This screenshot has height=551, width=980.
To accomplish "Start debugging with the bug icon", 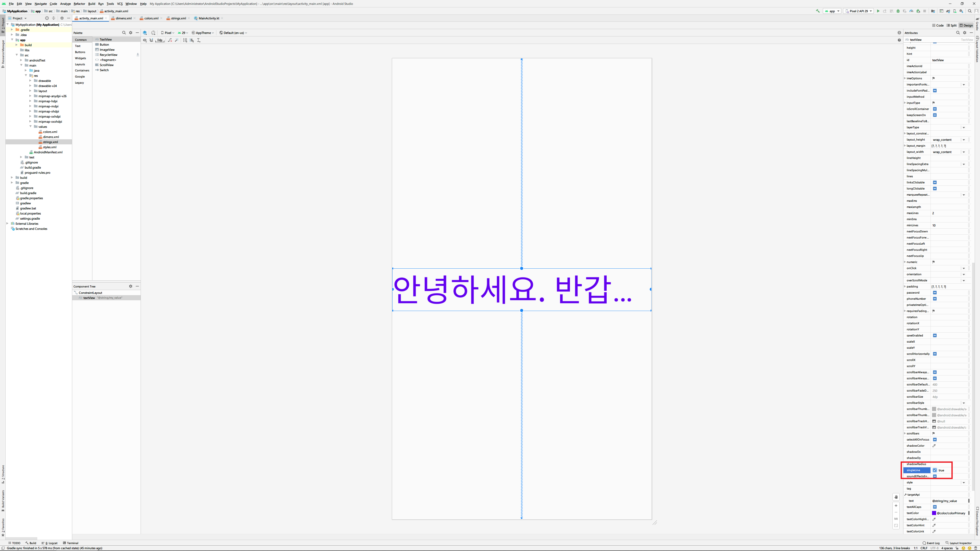I will click(898, 11).
